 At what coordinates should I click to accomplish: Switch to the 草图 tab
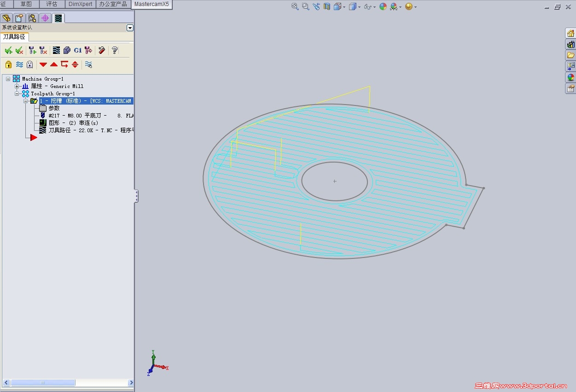coord(26,4)
